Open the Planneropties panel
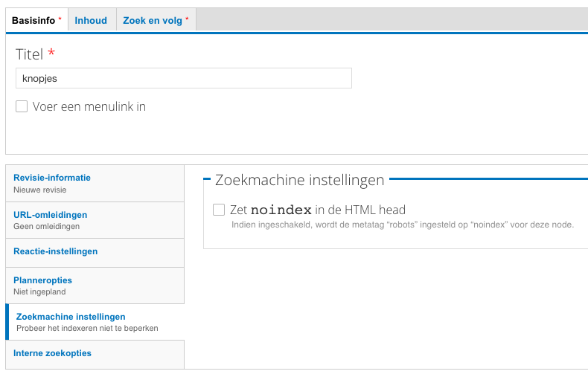 (42, 280)
